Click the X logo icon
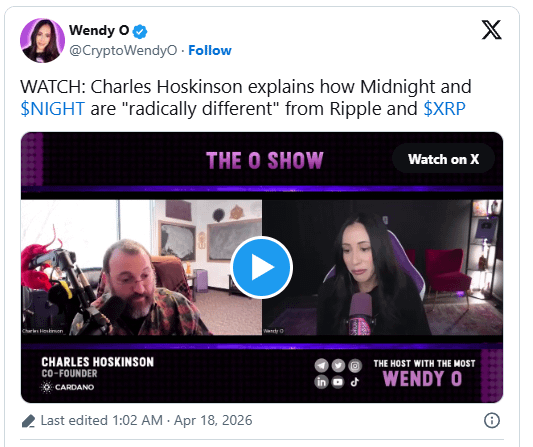533x447 pixels. (492, 30)
